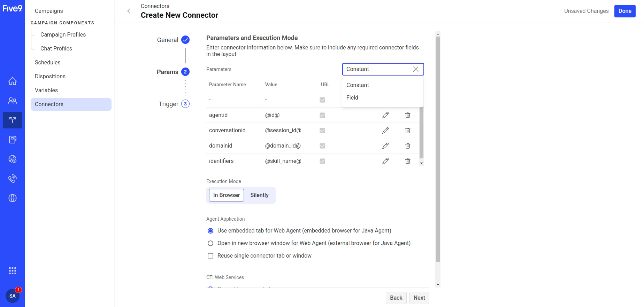The image size is (644, 307).
Task: Open the users icon in sidebar
Action: point(13,101)
